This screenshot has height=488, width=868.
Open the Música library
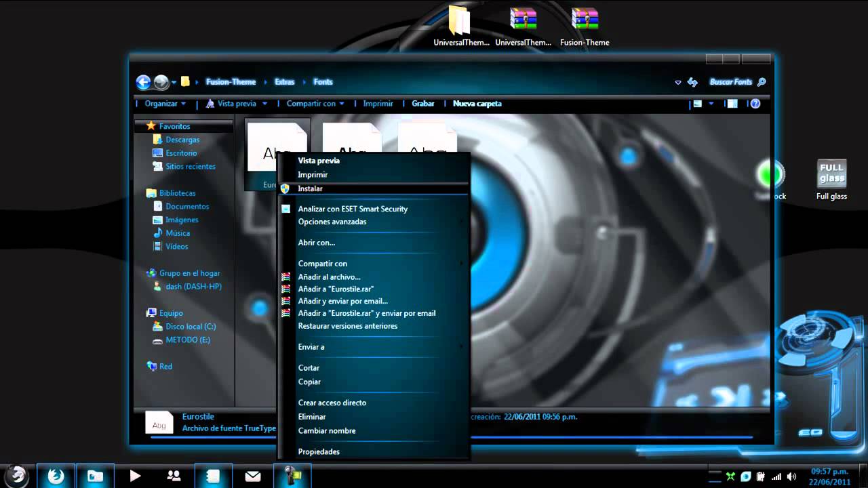click(178, 233)
